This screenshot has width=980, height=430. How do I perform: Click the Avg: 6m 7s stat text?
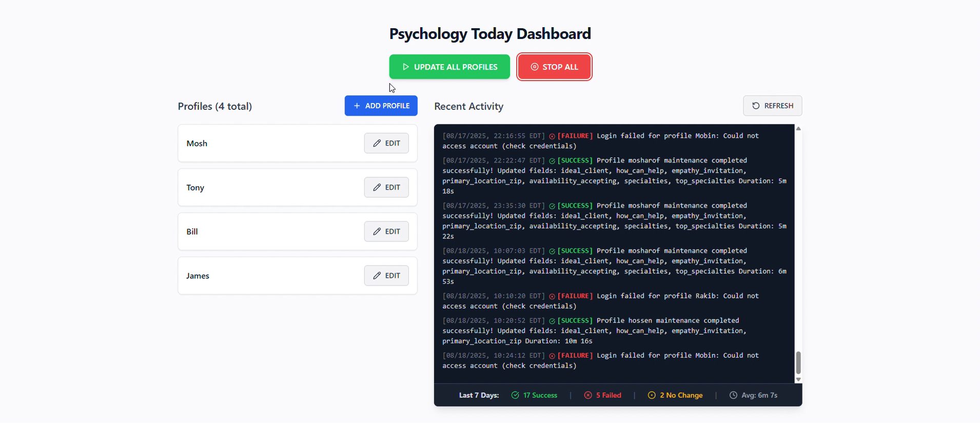pos(759,395)
